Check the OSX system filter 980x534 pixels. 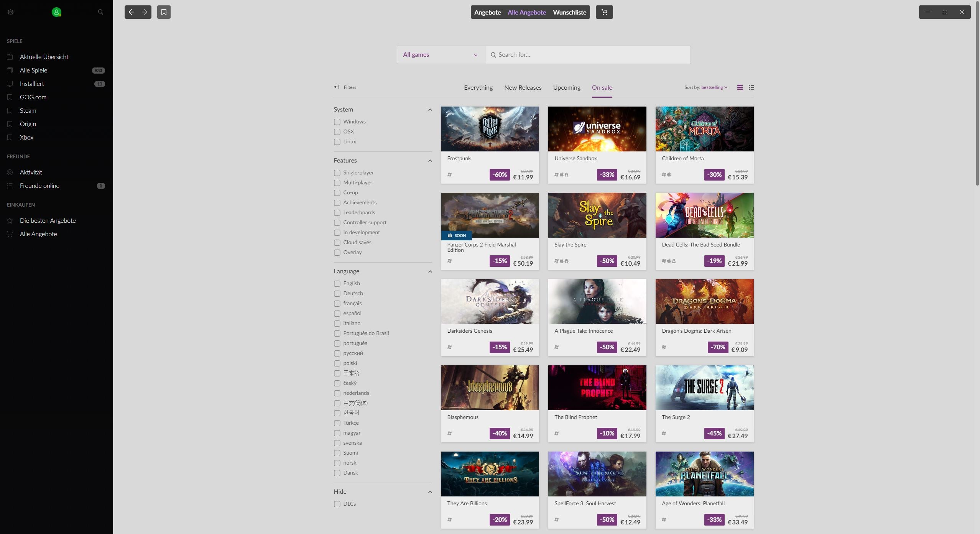click(337, 132)
